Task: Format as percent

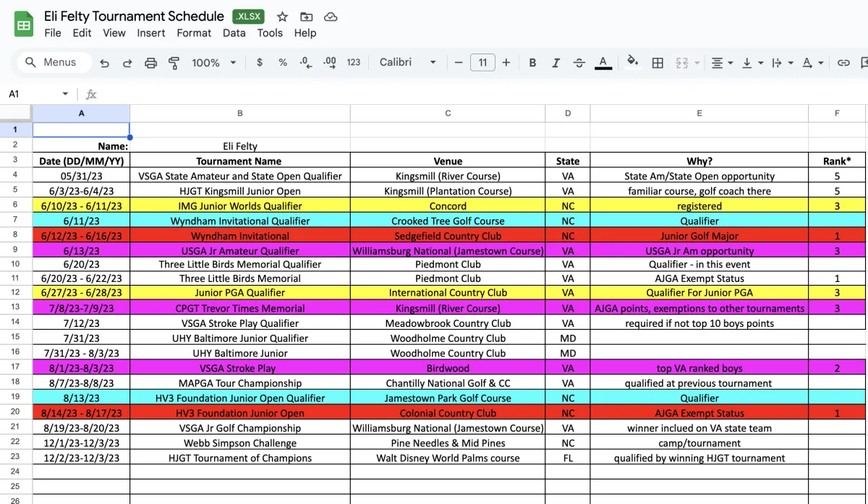Action: [283, 63]
